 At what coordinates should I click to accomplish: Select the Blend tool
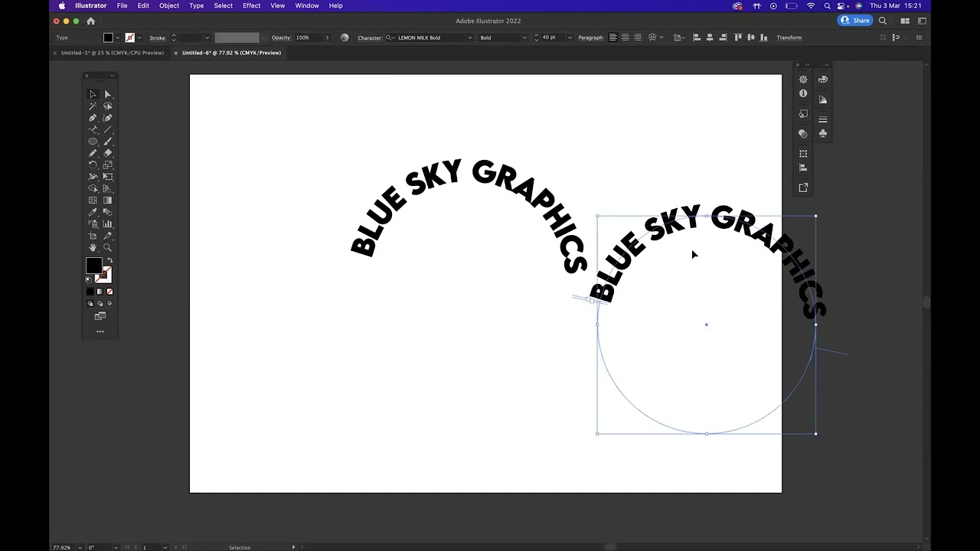pyautogui.click(x=107, y=212)
